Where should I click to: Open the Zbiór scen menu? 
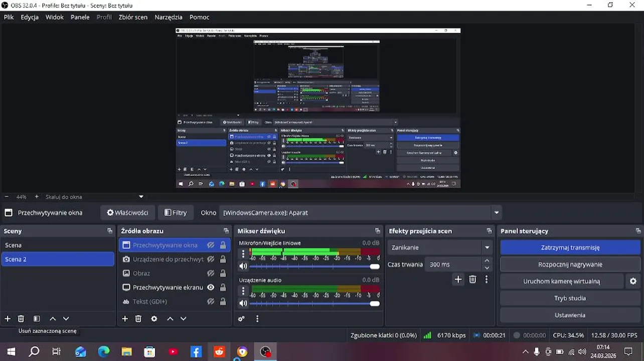[x=133, y=17]
